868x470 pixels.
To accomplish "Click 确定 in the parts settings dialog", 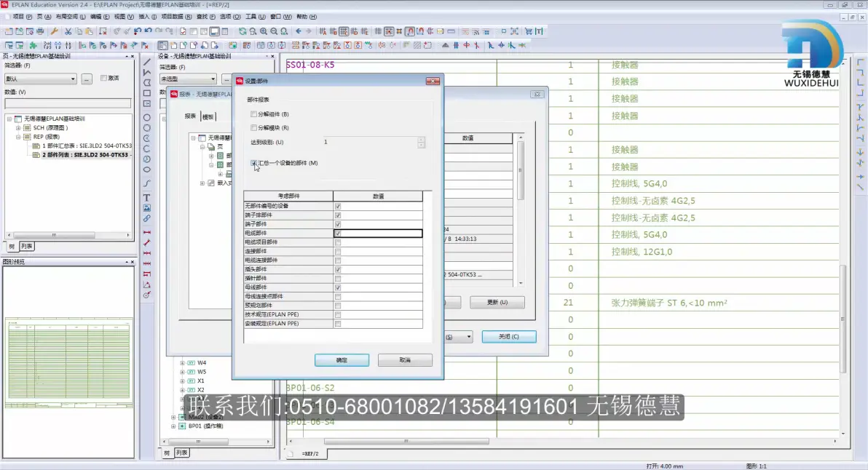I will click(342, 360).
